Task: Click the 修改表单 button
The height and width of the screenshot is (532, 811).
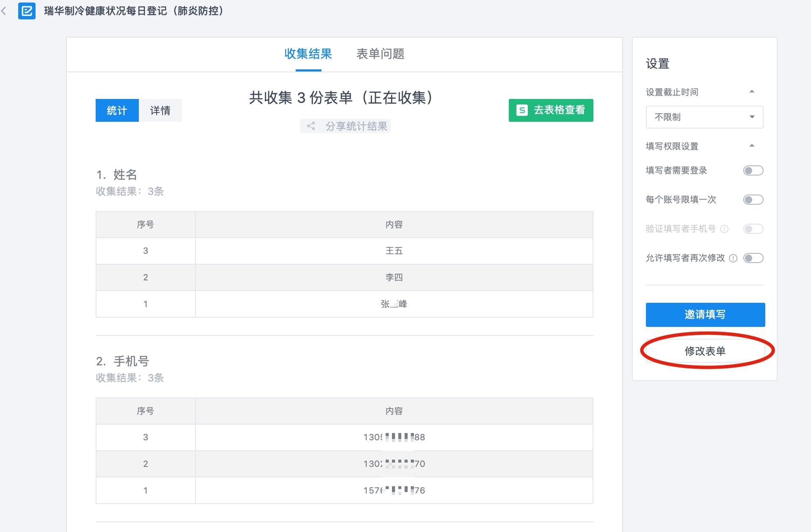Action: coord(705,351)
